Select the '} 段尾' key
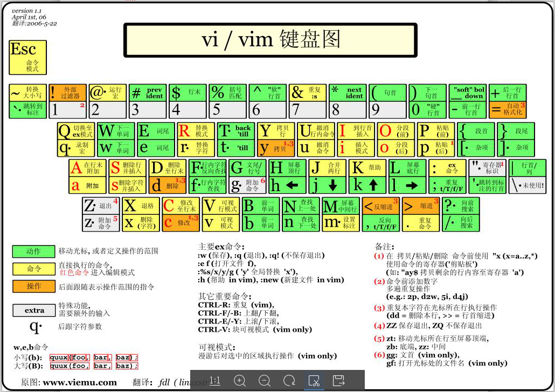This screenshot has height=392, width=555. (x=516, y=131)
